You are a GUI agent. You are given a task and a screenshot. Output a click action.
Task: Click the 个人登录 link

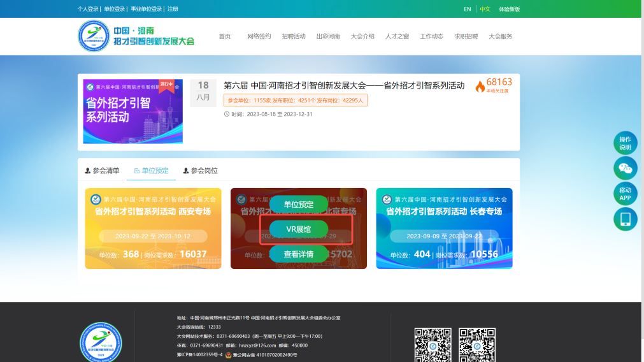[x=88, y=9]
